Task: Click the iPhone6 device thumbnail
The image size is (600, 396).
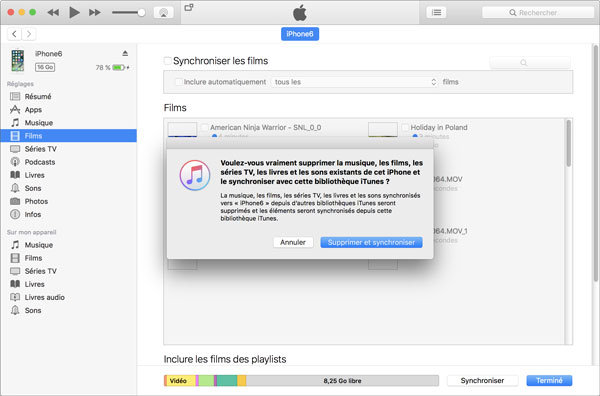Action: point(18,60)
